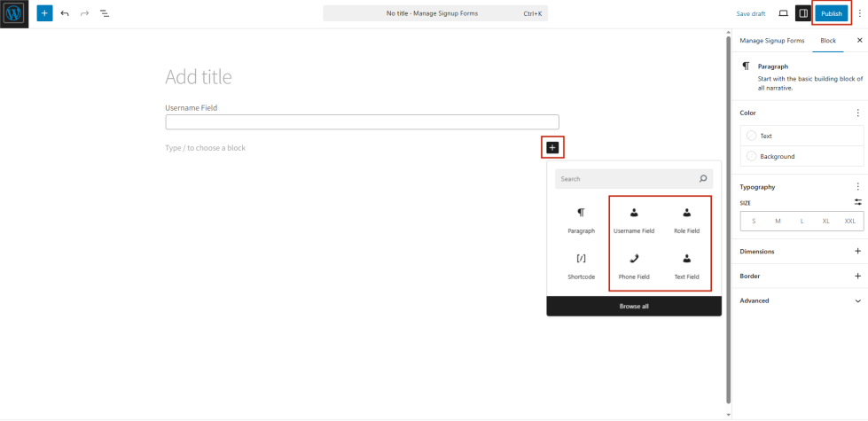This screenshot has height=421, width=868.
Task: Undo the last change
Action: (65, 13)
